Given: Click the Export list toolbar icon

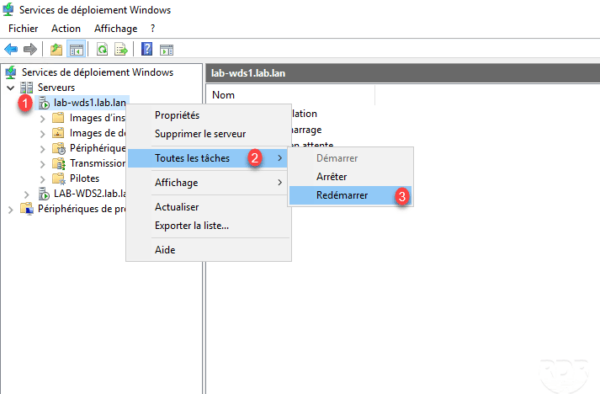Looking at the screenshot, I should pos(121,49).
